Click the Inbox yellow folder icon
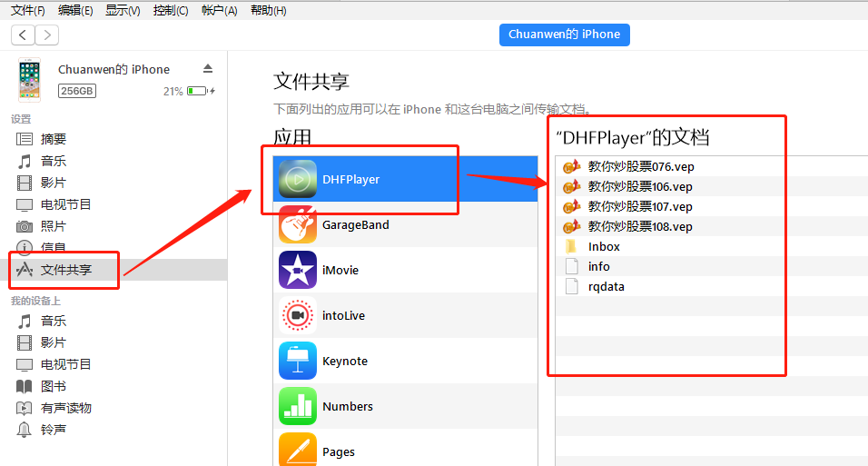Image resolution: width=868 pixels, height=466 pixels. point(571,246)
